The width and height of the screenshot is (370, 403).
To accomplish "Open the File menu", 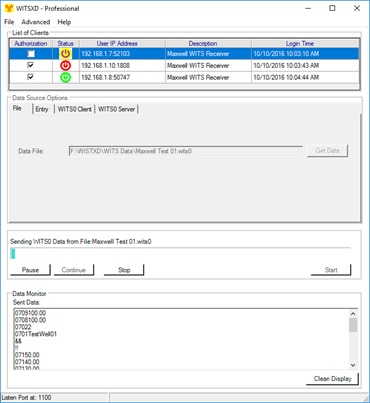I will pyautogui.click(x=9, y=22).
